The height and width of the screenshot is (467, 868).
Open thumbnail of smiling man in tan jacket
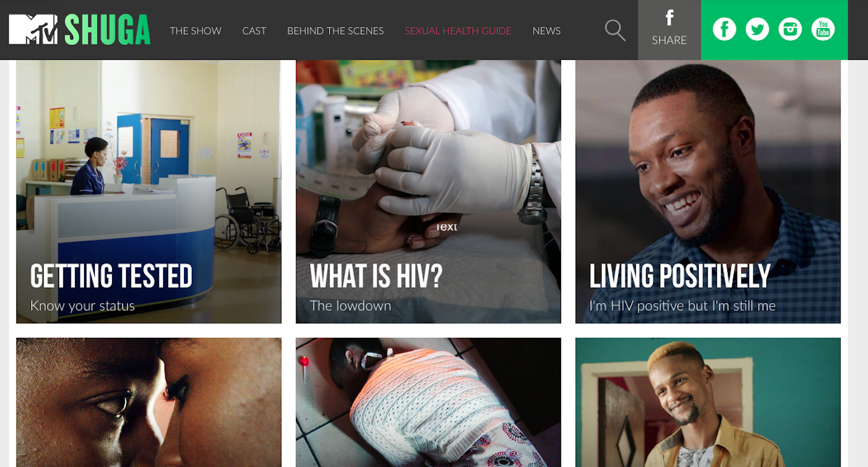(708, 402)
